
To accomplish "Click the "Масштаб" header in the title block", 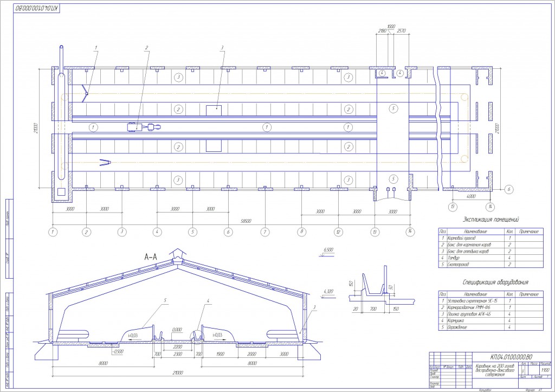I will click(x=545, y=364).
